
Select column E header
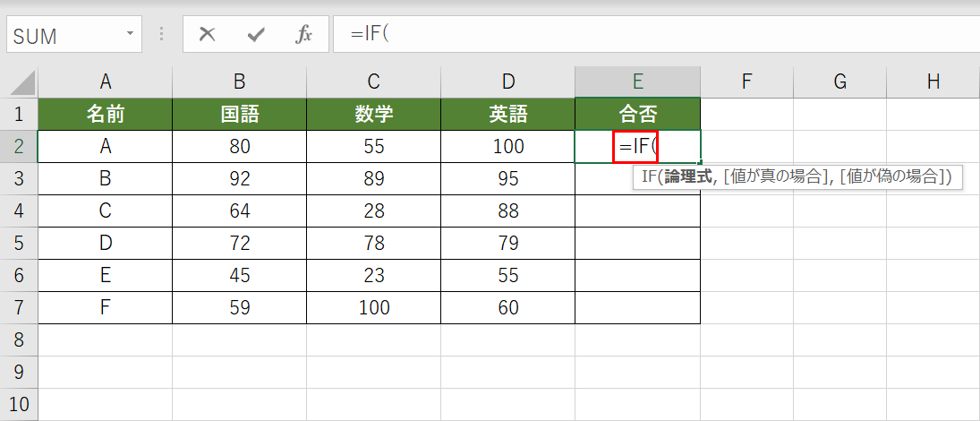[637, 82]
